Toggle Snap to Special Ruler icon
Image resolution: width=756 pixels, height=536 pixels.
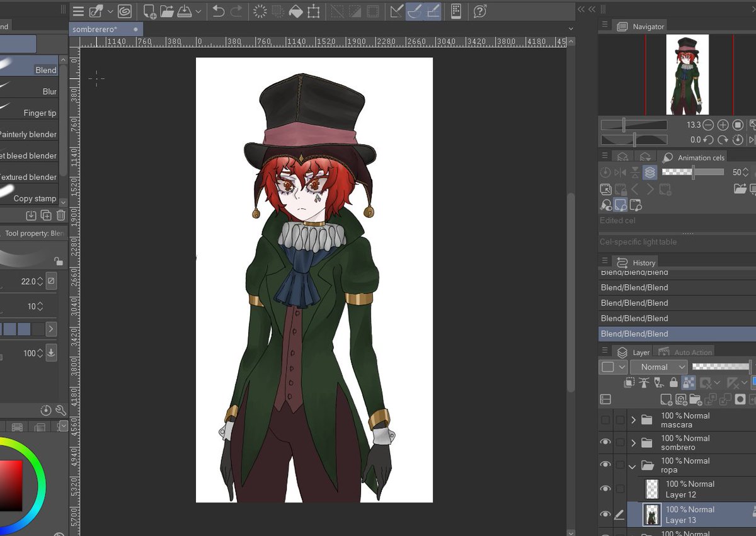[415, 11]
